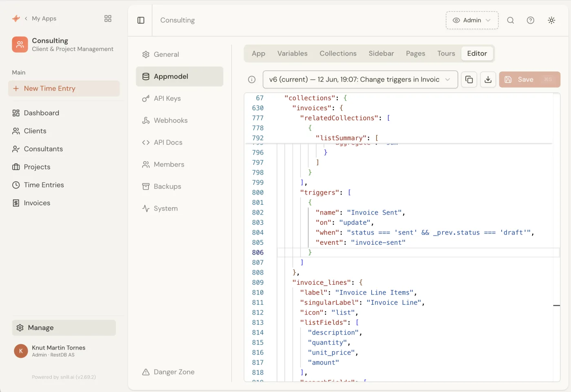571x392 pixels.
Task: Switch to the Variables tab
Action: tap(292, 53)
